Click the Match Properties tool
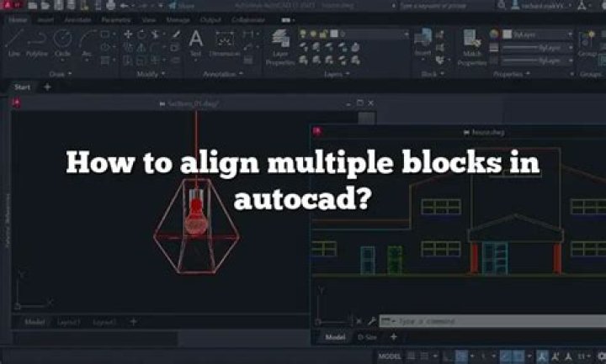Screen dimensions: 606x364 coord(471,47)
